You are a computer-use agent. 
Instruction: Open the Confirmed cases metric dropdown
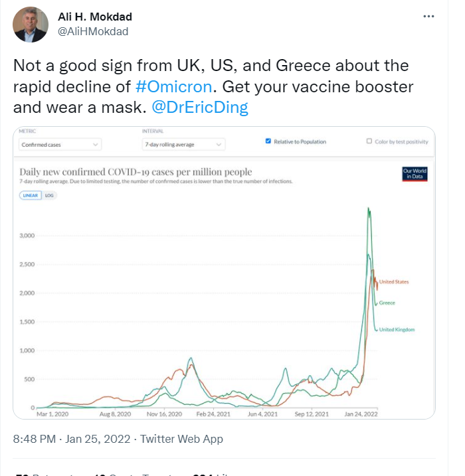(x=60, y=144)
